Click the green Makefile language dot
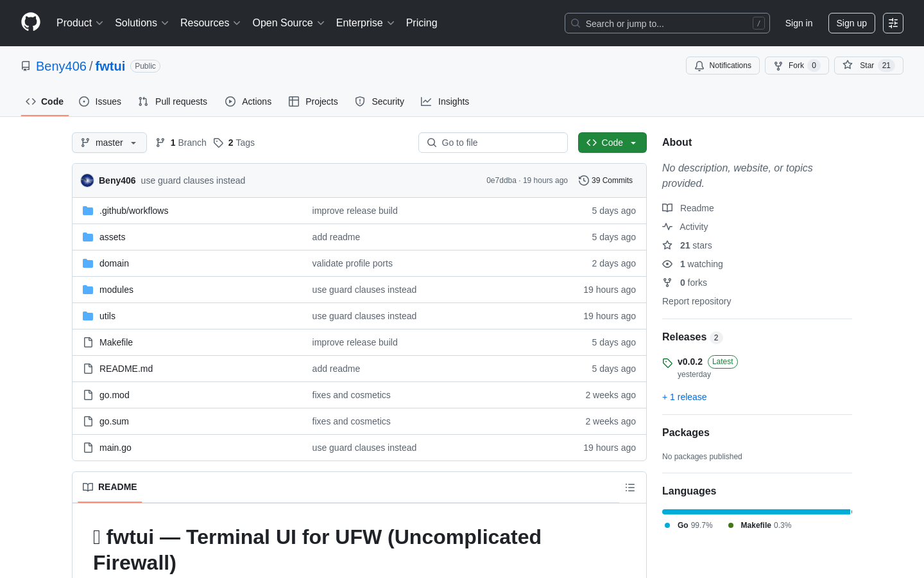Image resolution: width=924 pixels, height=578 pixels. 731,525
